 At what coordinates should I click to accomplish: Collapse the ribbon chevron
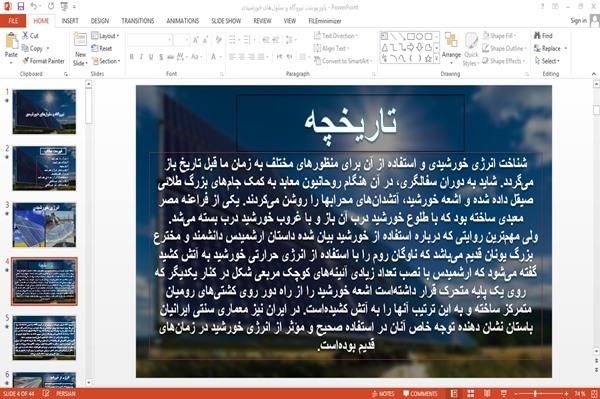(594, 73)
